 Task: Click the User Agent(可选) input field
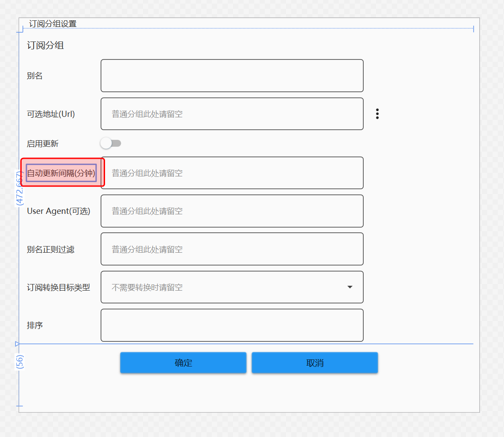tap(232, 211)
